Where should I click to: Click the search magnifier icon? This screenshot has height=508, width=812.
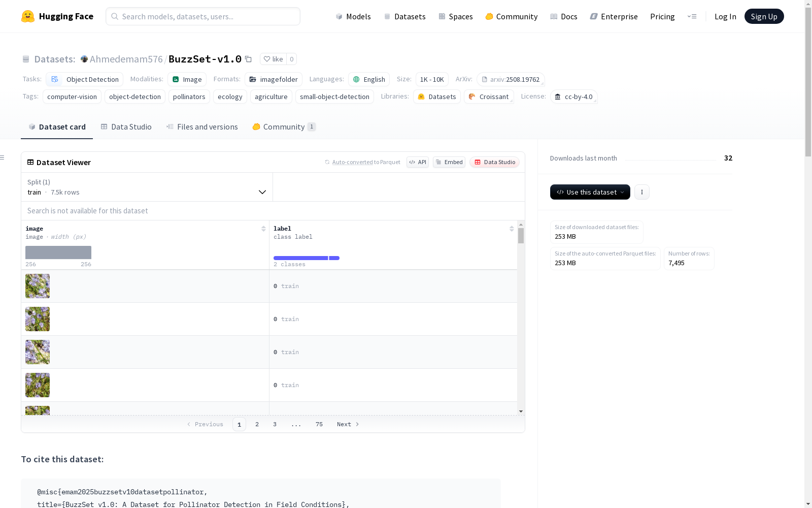click(115, 16)
